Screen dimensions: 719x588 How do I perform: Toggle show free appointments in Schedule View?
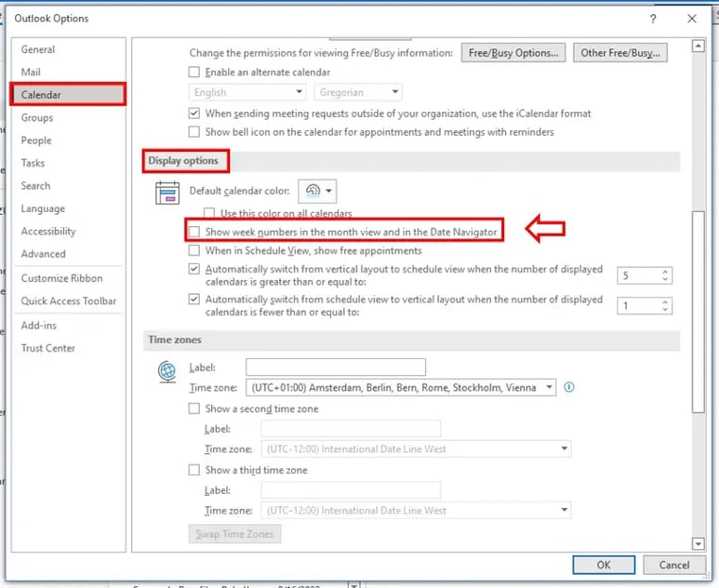(x=194, y=251)
